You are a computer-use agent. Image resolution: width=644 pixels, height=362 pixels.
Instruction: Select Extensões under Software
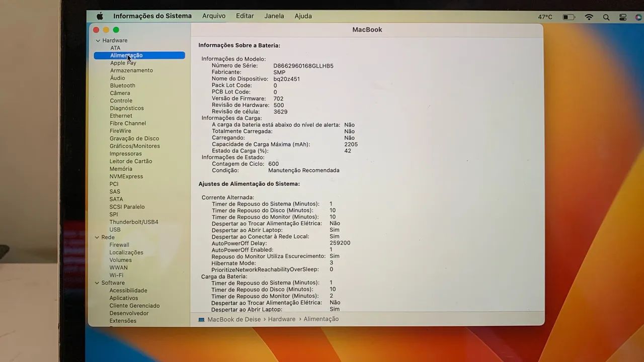(x=123, y=321)
